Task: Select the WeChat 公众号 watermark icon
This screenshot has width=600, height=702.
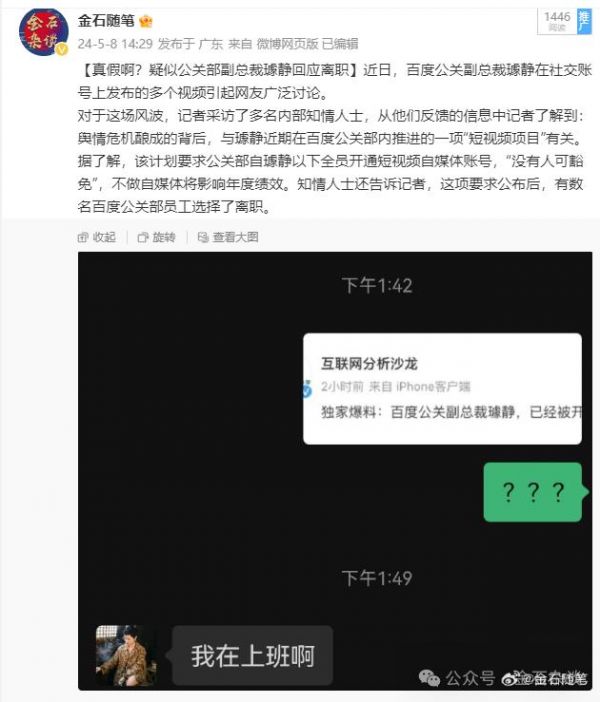Action: click(429, 678)
